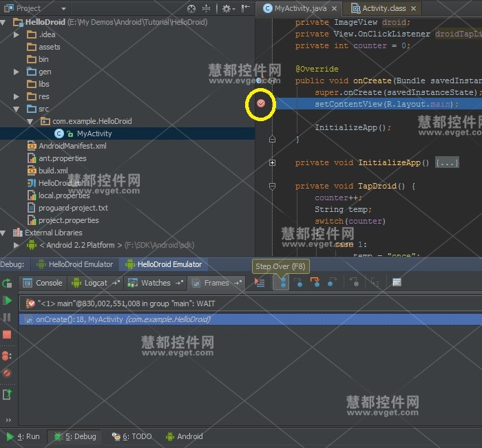Minimize the Logcat tab using its pin icon
The width and height of the screenshot is (482, 448).
pos(116,282)
